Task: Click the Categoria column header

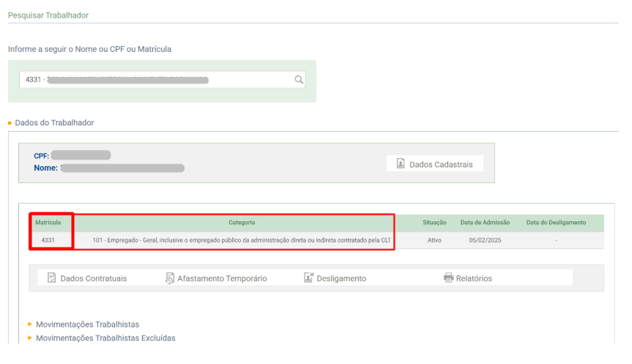Action: (242, 223)
